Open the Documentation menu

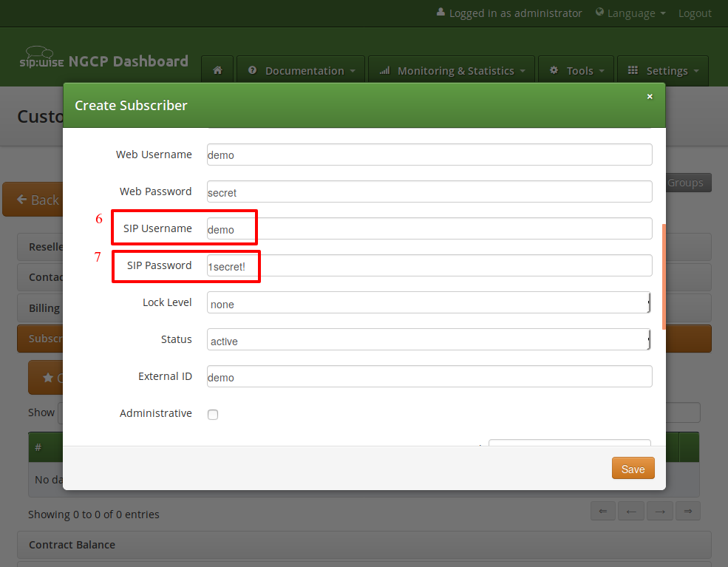(x=301, y=71)
